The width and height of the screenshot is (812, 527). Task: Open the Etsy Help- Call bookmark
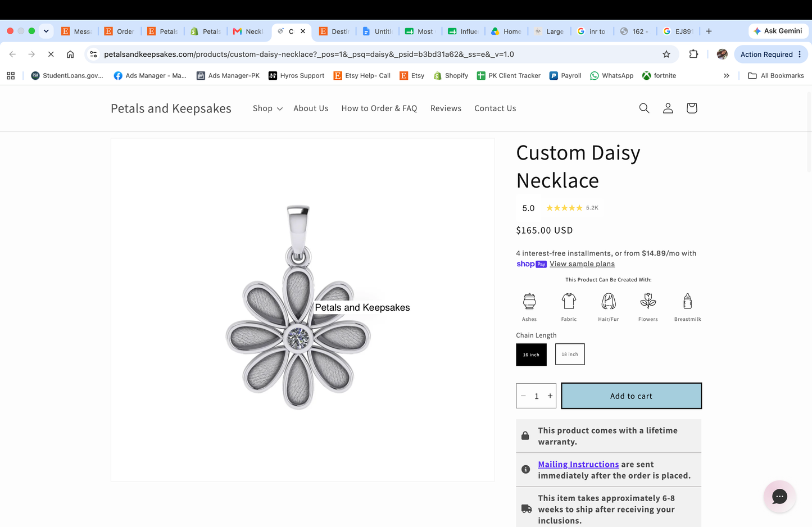pos(362,75)
